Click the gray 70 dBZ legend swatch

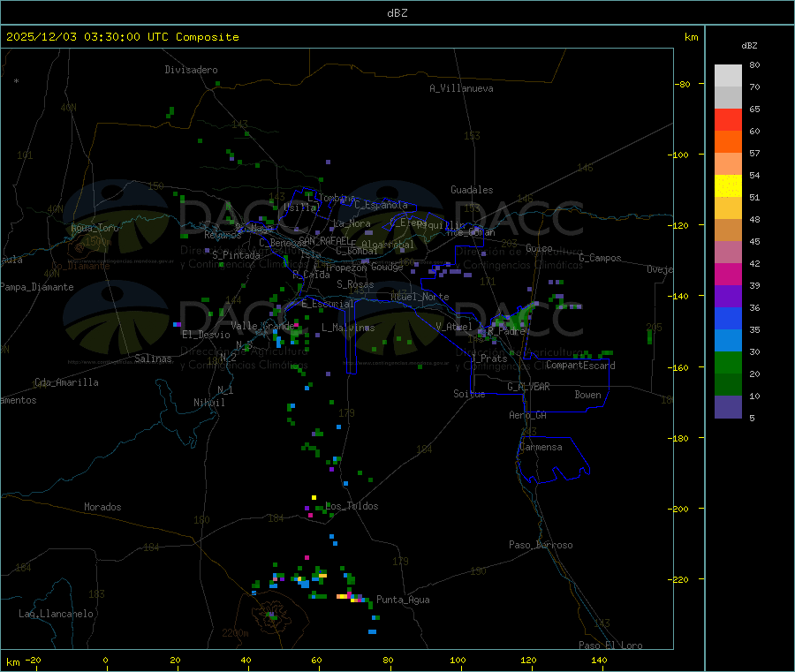point(728,98)
